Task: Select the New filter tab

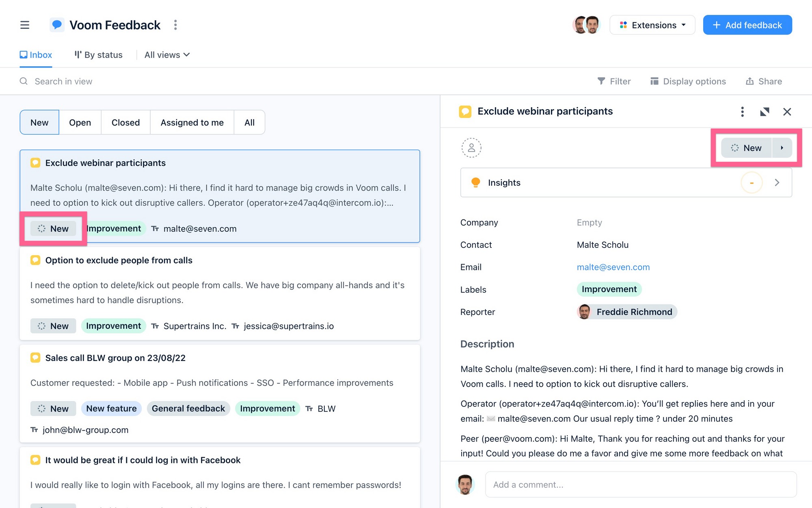Action: (39, 122)
